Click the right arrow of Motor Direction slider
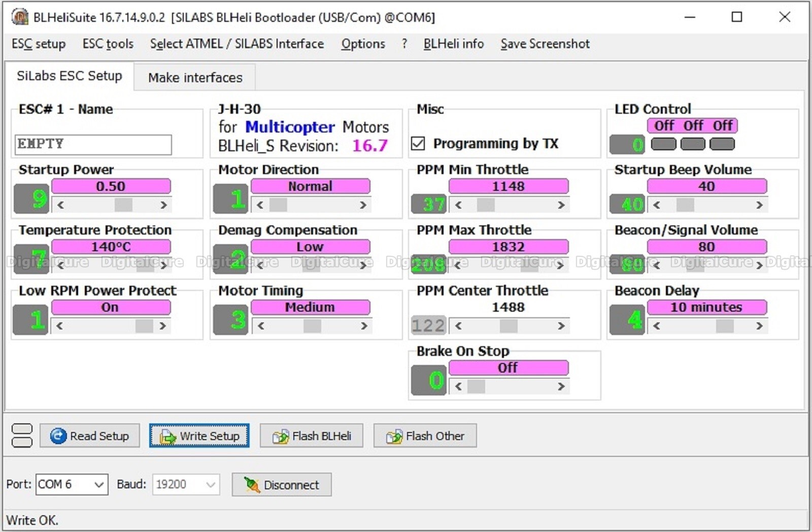 (x=363, y=205)
